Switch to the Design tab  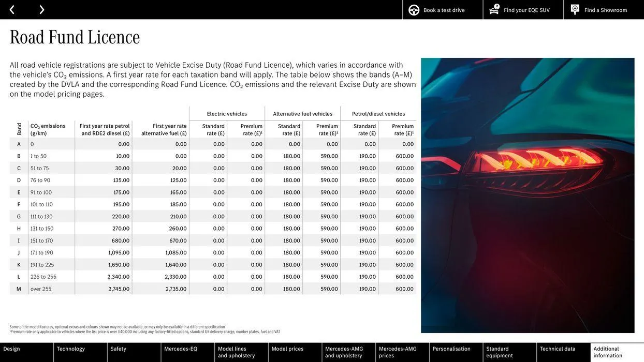click(27, 352)
